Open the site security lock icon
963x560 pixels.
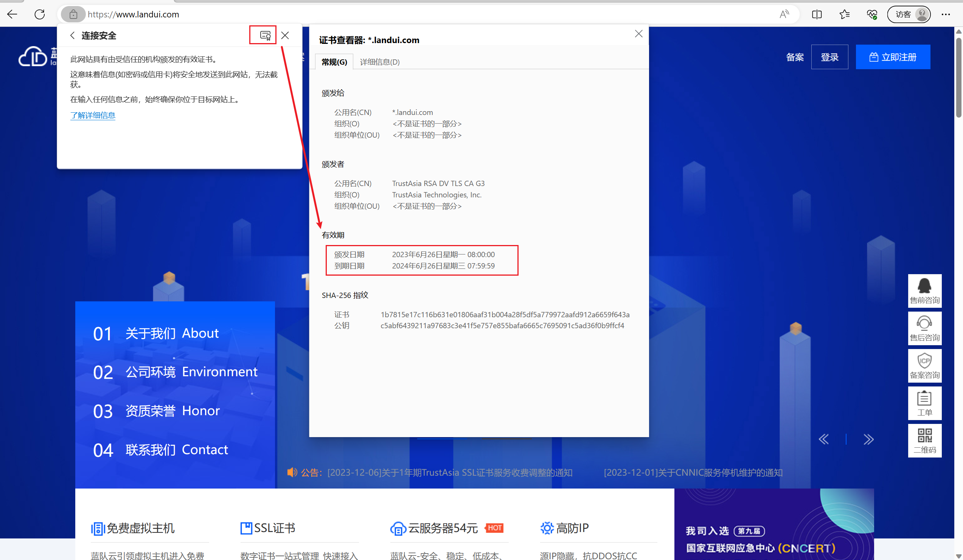tap(73, 14)
